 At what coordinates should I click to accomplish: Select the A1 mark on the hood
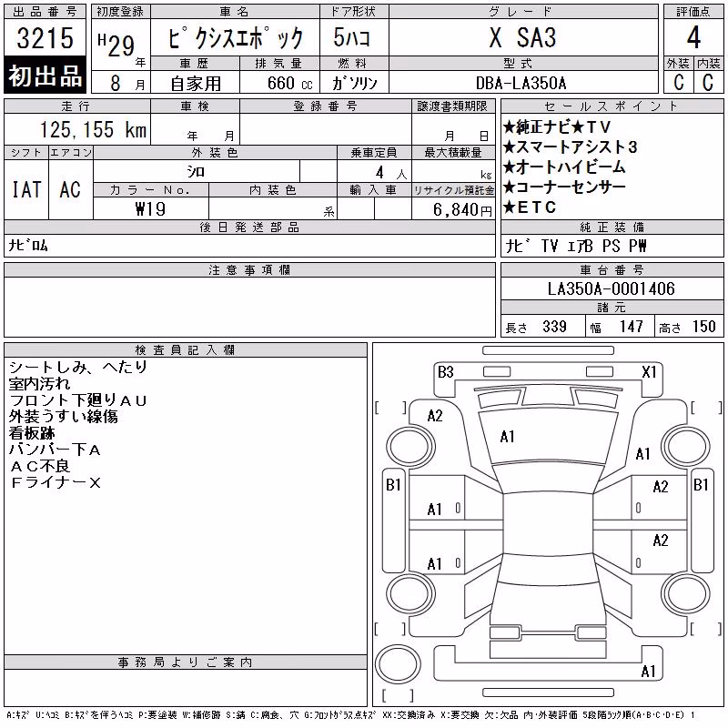coord(507,437)
